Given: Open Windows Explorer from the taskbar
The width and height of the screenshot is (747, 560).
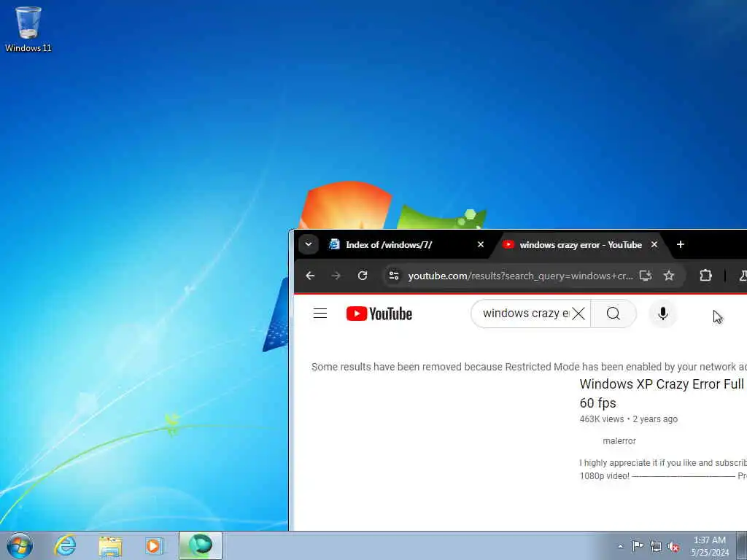Looking at the screenshot, I should 110,545.
